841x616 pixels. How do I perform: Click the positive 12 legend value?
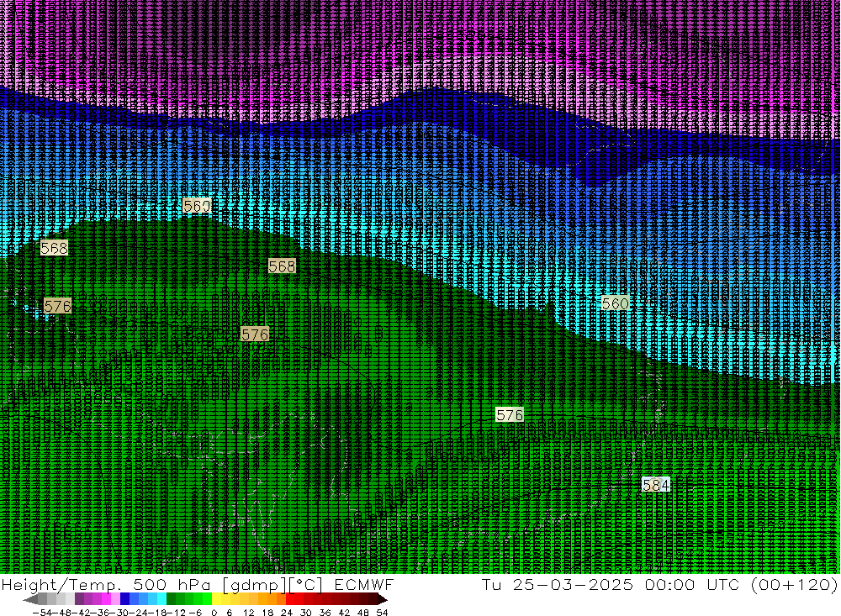pyautogui.click(x=249, y=613)
